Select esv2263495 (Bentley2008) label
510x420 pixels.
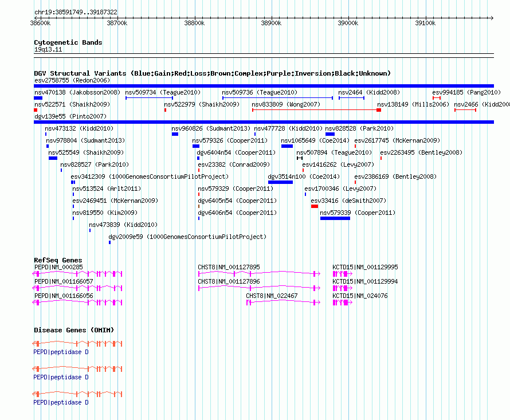click(x=421, y=152)
